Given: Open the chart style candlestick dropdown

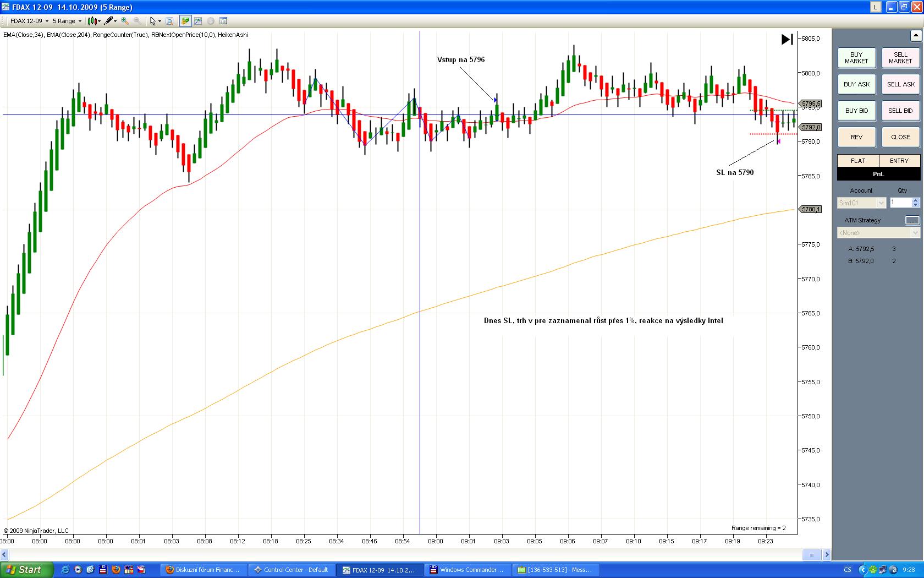Looking at the screenshot, I should (94, 21).
